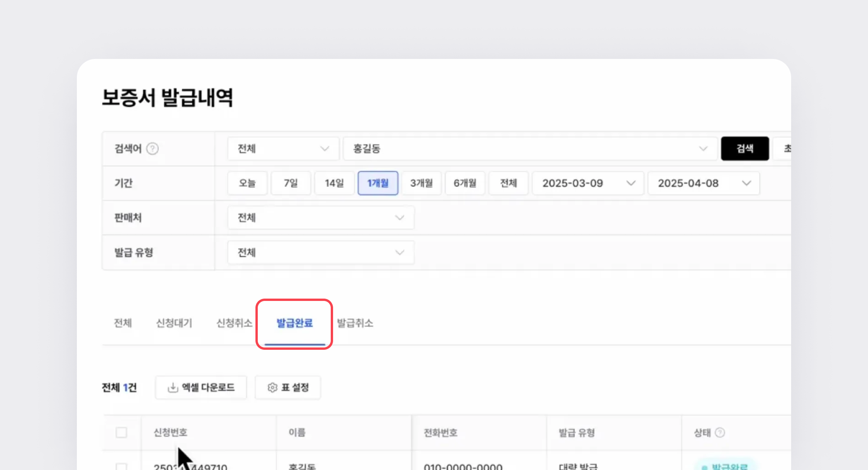Toggle the select-all checkbox in table header
Viewport: 868px width, 470px height.
tap(122, 432)
